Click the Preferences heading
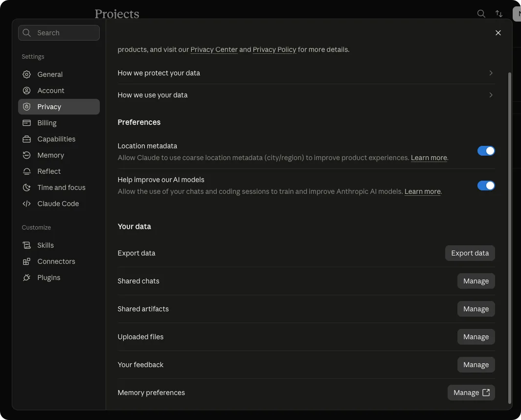Viewport: 521px width, 420px height. click(139, 122)
